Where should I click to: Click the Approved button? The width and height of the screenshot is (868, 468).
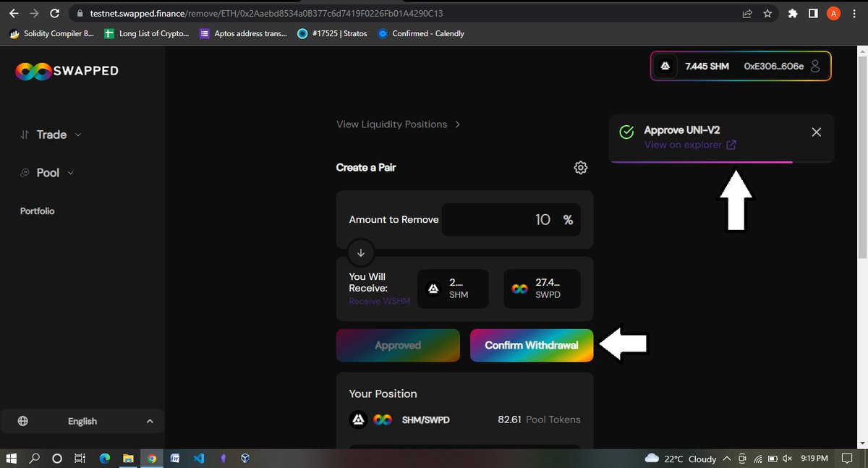(398, 346)
